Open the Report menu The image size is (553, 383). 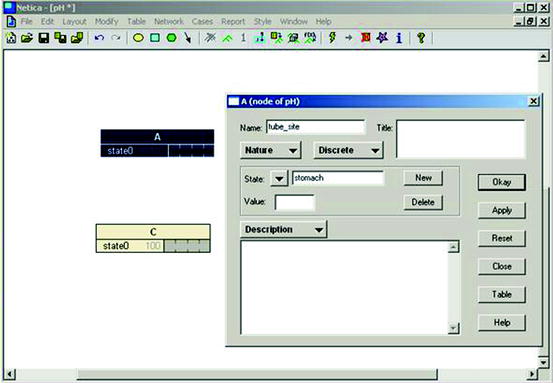coord(233,22)
